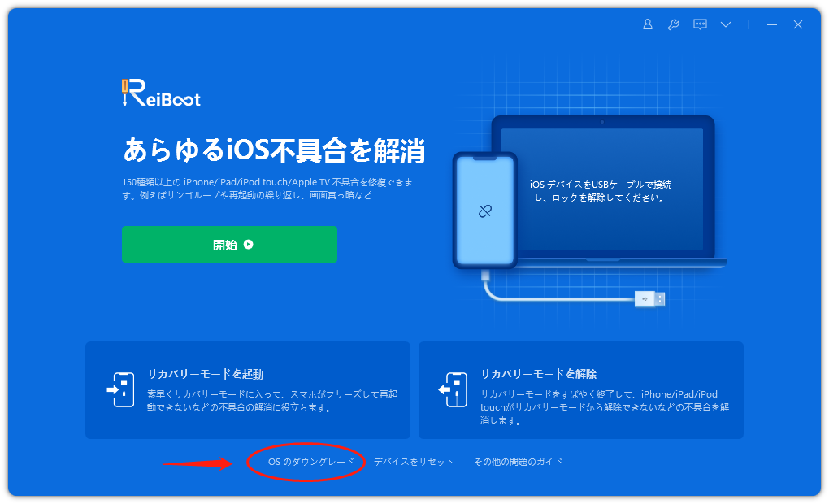Click the green 開始 button
The width and height of the screenshot is (829, 504).
click(229, 245)
